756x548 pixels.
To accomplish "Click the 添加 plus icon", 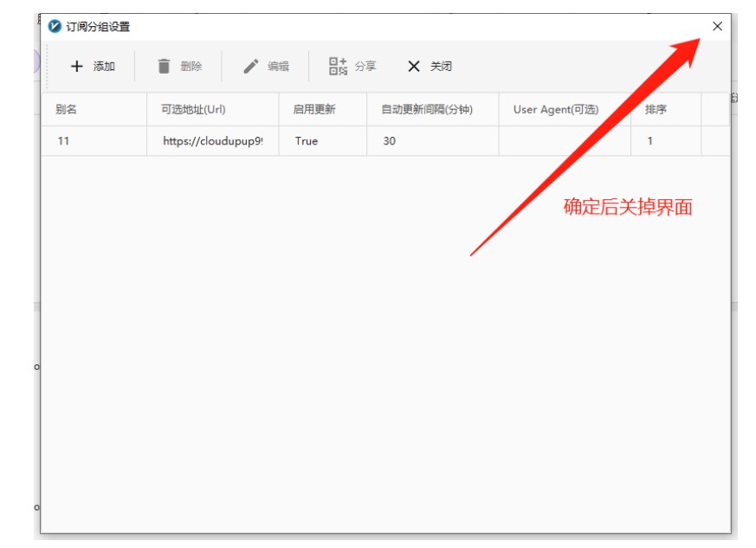I will (77, 66).
